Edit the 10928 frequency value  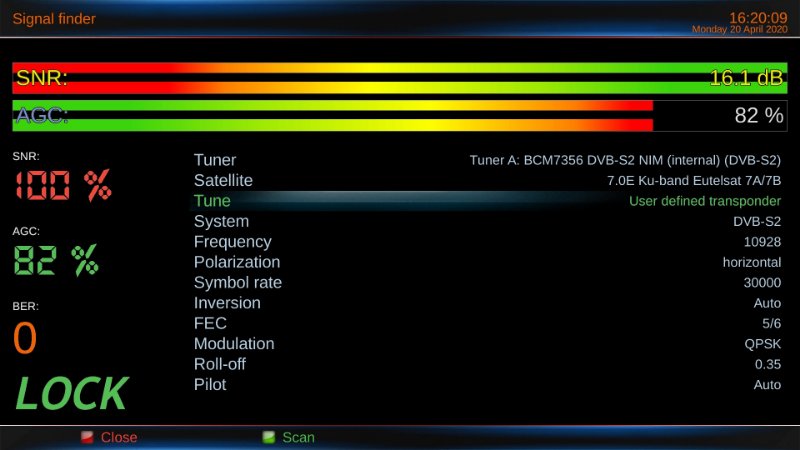[x=762, y=242]
